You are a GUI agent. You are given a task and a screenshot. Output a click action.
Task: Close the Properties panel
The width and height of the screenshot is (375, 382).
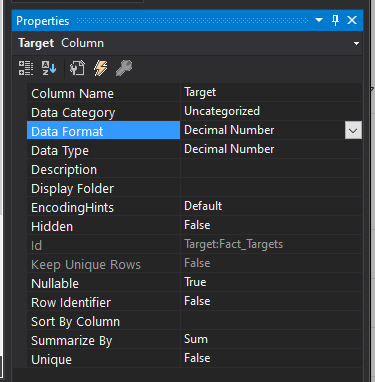pos(352,20)
